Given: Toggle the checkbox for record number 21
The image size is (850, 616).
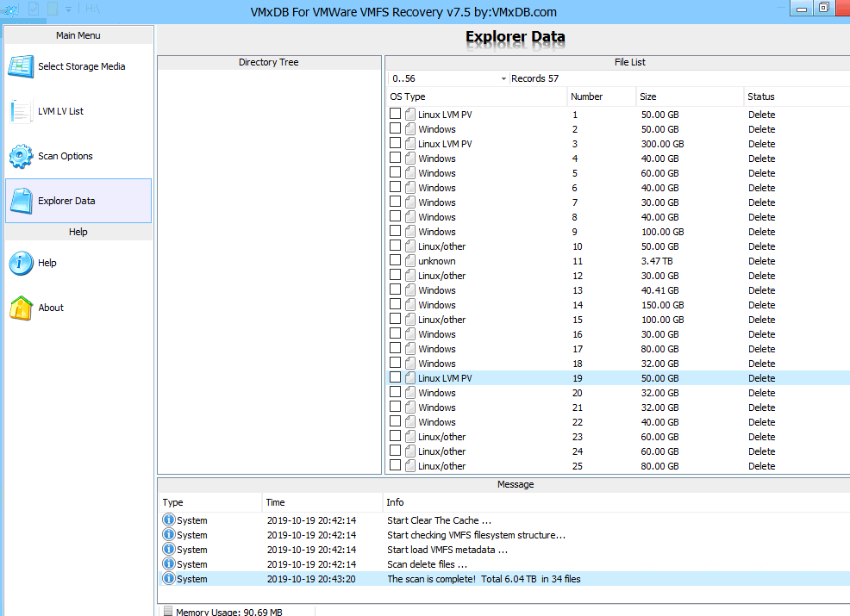Looking at the screenshot, I should coord(395,407).
